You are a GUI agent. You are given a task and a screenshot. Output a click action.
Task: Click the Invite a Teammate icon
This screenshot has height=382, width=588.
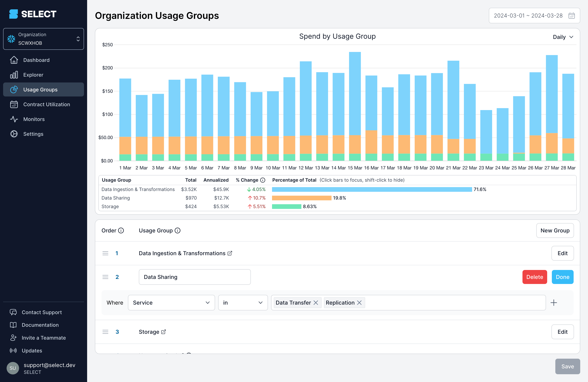(14, 337)
